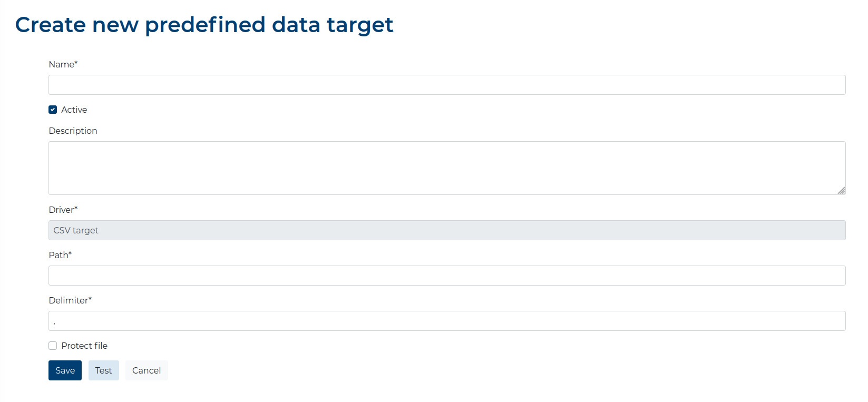
Task: Click the Description field label
Action: tap(73, 131)
